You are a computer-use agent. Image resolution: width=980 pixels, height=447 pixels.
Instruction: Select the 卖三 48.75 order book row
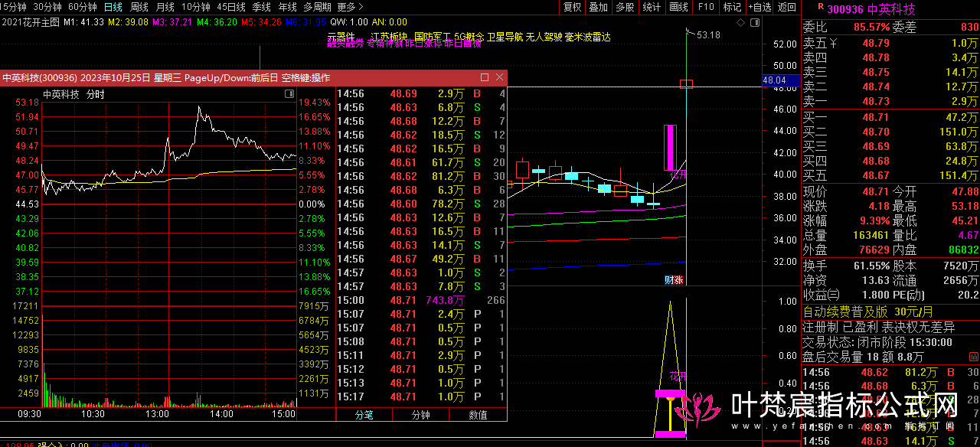(890, 73)
